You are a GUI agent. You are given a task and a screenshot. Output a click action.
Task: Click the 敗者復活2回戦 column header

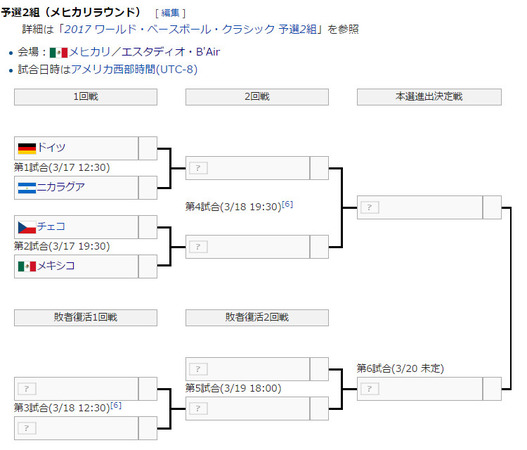257,317
